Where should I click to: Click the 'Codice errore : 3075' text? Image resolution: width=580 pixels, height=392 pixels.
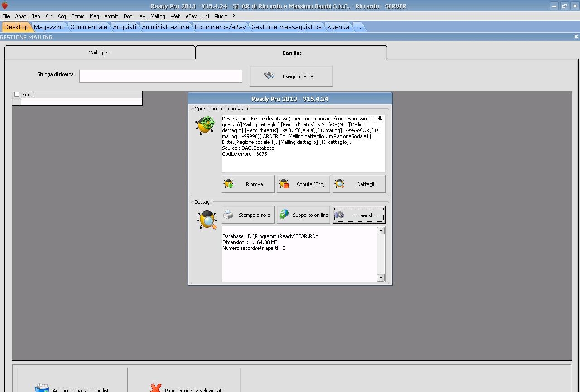[245, 154]
